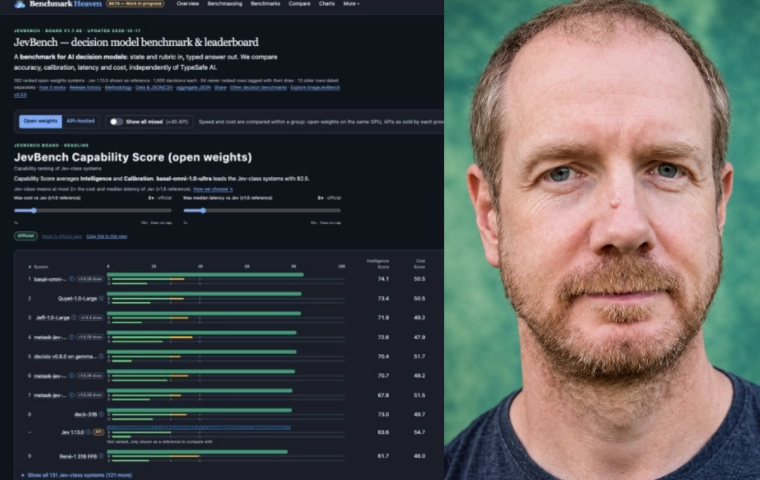Click intelligence score 71.9
The image size is (760, 480).
(x=383, y=318)
